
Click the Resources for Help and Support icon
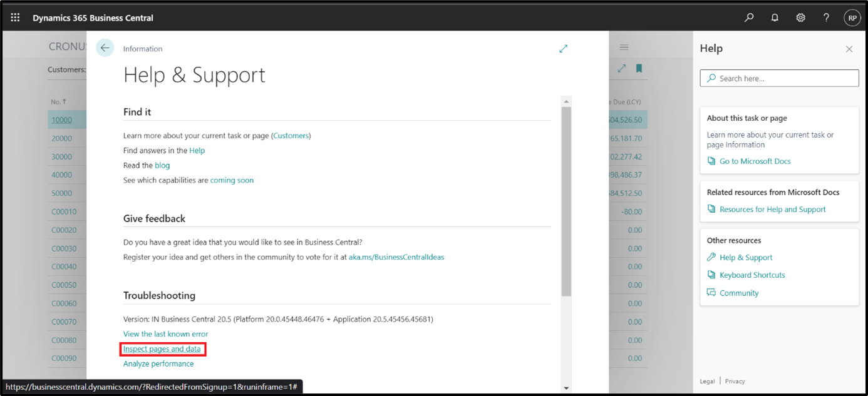(711, 209)
